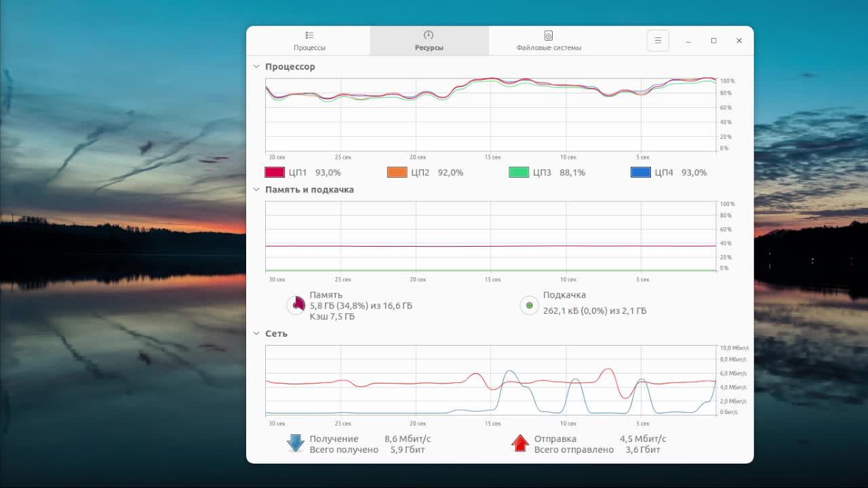Maximize the system monitor window

coord(713,41)
